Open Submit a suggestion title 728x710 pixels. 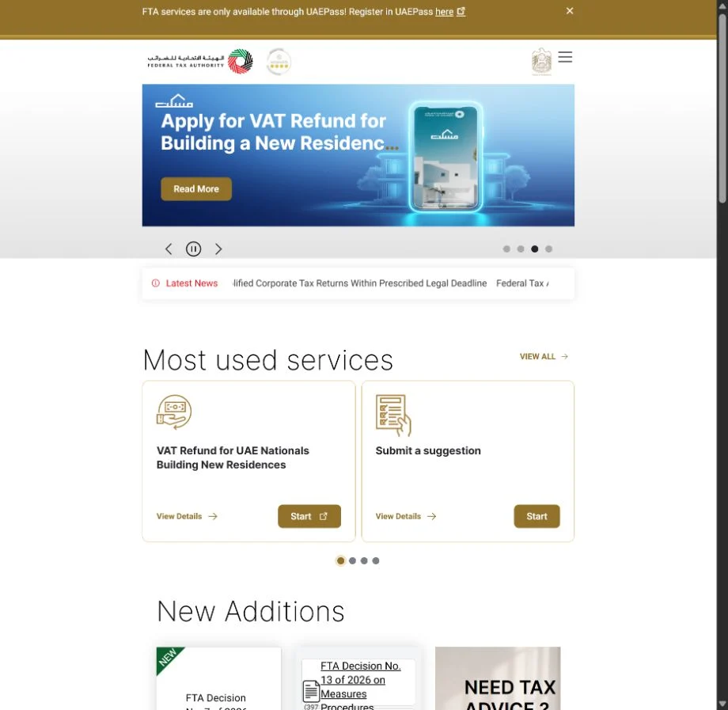point(428,451)
